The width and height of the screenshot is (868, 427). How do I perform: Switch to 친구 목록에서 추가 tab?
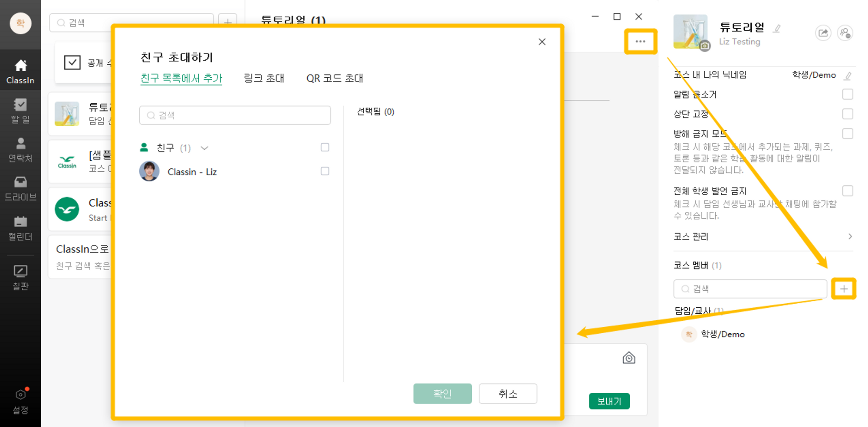(181, 78)
